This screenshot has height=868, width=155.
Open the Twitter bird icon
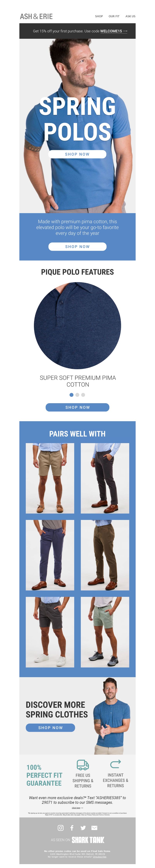point(83,828)
